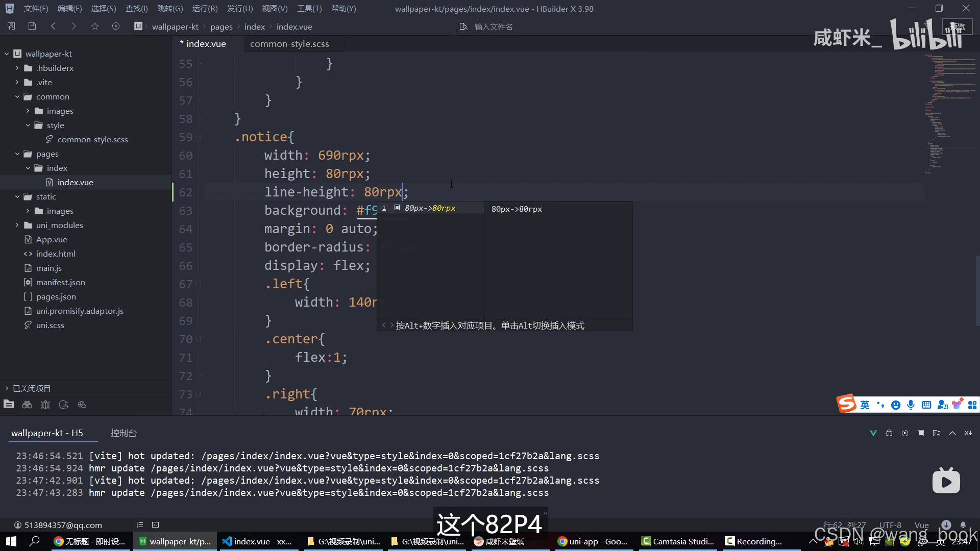The width and height of the screenshot is (980, 551).
Task: Click the rerun icon in console toolbar
Action: (x=905, y=433)
